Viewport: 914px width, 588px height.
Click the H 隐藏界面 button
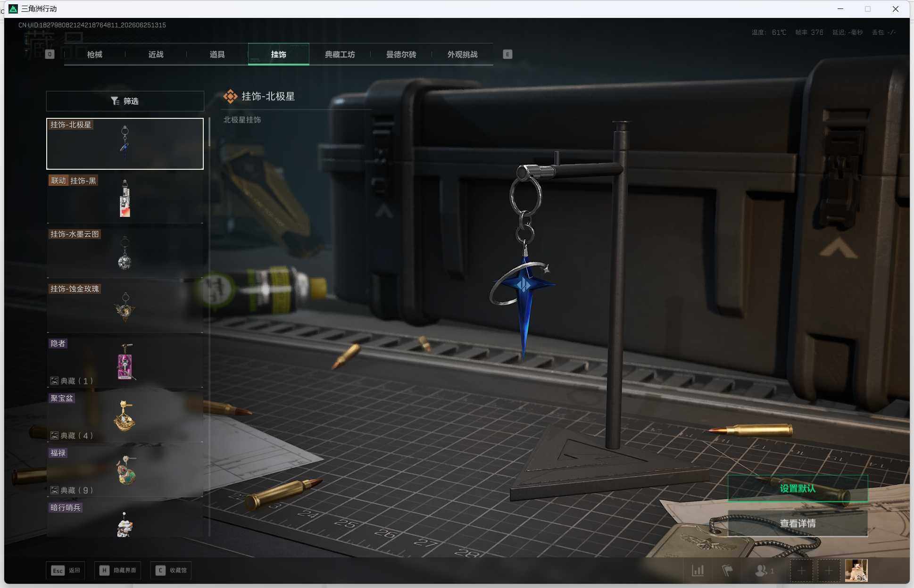click(118, 570)
